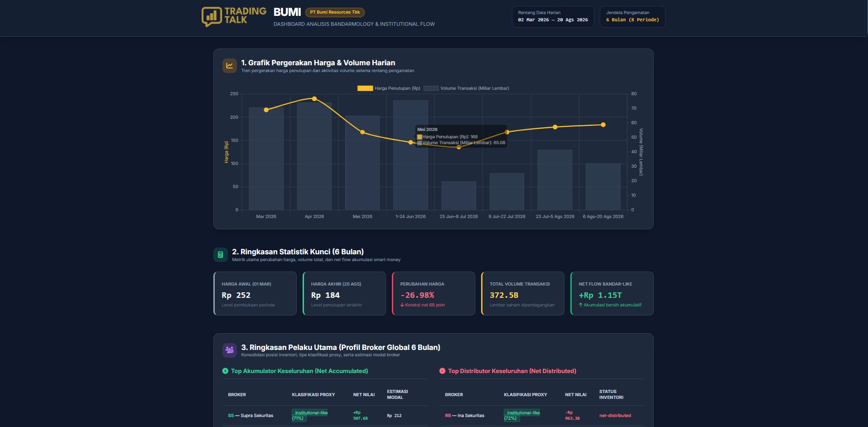Click the 6 Ags-20 Ags 2026 price point

(x=603, y=125)
